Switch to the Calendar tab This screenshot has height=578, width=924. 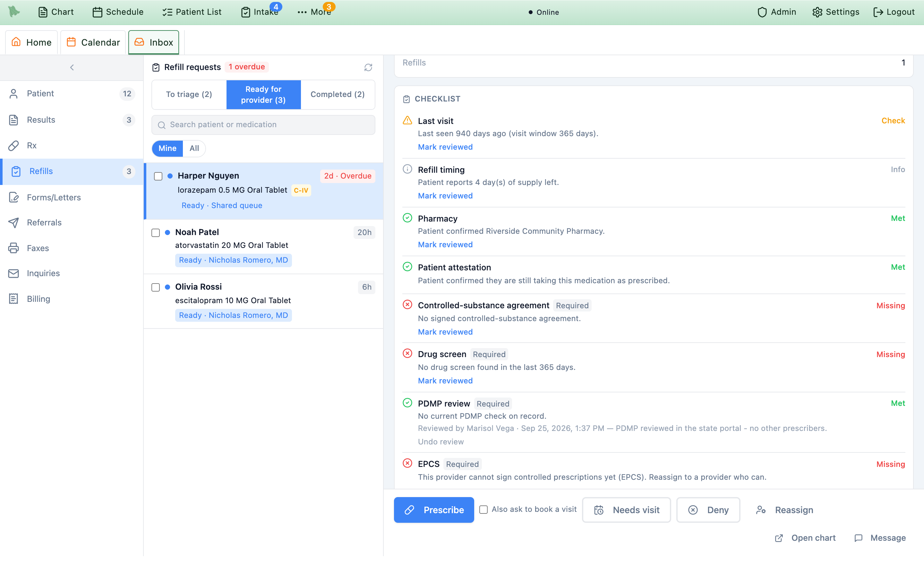click(93, 42)
